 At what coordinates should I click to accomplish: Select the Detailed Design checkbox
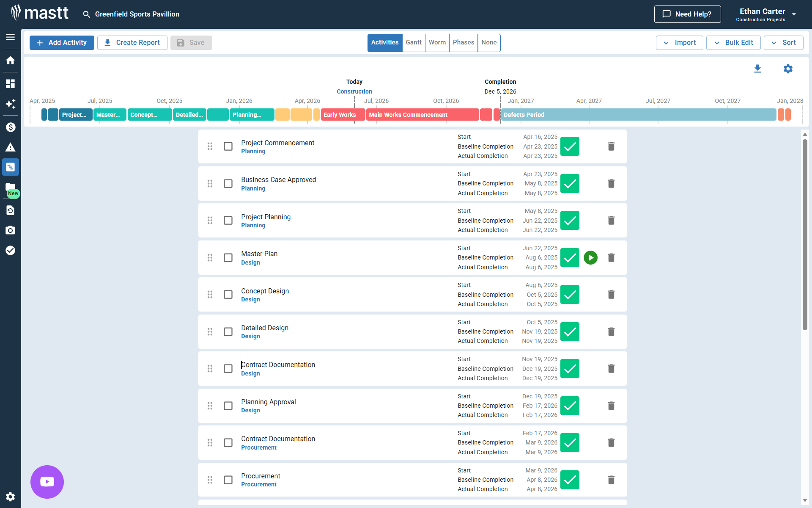point(228,331)
